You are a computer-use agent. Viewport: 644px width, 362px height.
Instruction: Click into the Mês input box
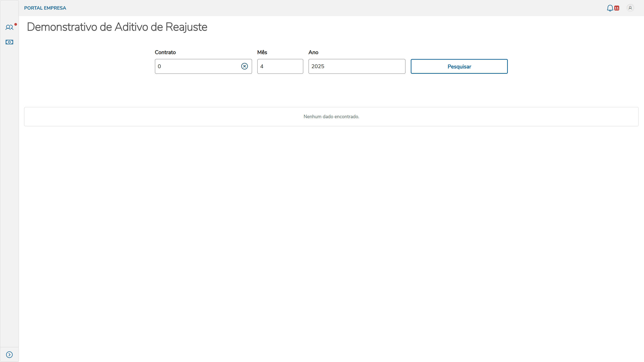(280, 66)
